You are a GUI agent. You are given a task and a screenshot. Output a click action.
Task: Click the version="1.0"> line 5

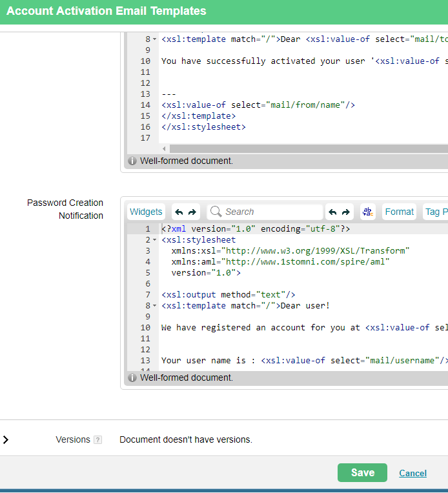206,273
